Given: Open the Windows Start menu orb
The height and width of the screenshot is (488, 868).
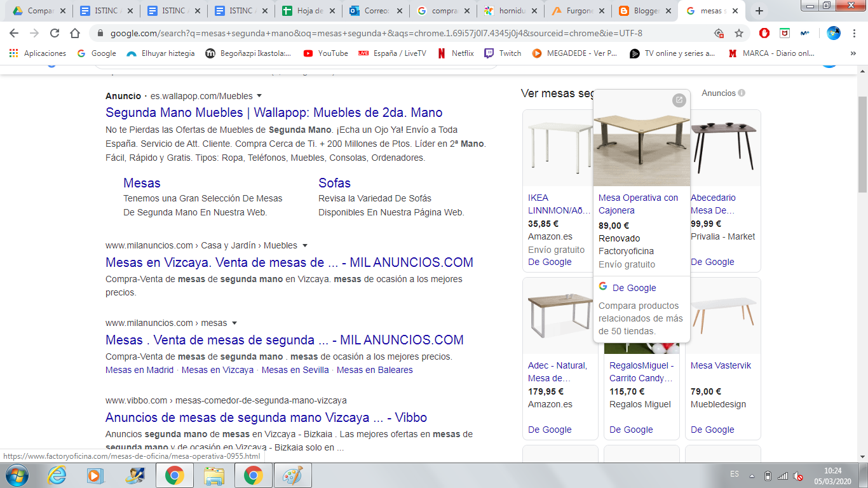Looking at the screenshot, I should [16, 475].
